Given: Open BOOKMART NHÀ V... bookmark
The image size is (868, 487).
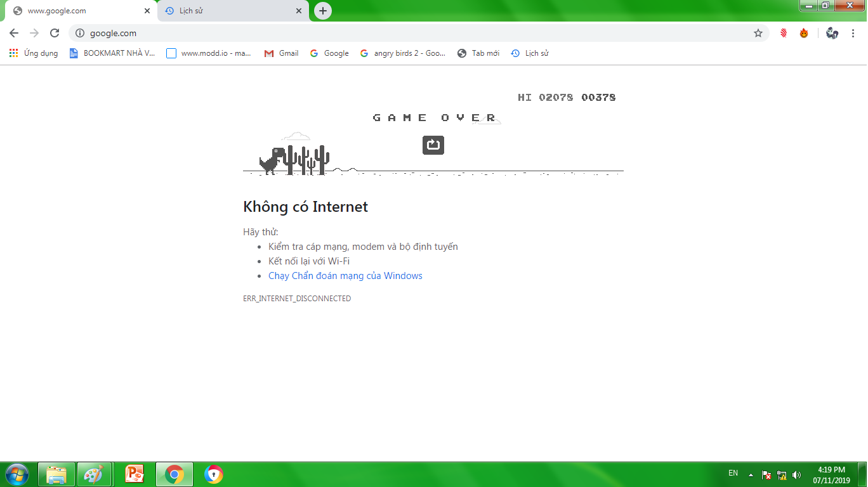Looking at the screenshot, I should pyautogui.click(x=112, y=53).
